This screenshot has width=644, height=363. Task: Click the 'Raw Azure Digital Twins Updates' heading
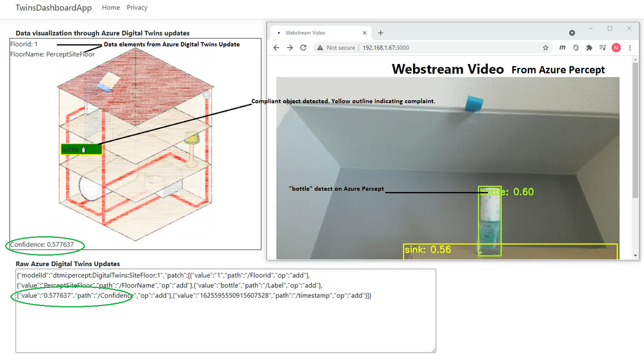[x=68, y=264]
